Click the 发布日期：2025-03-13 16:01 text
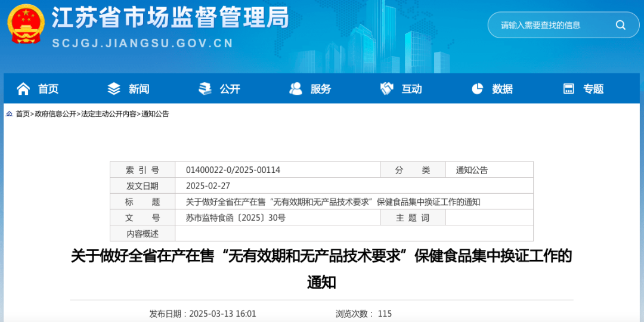 click(x=203, y=314)
